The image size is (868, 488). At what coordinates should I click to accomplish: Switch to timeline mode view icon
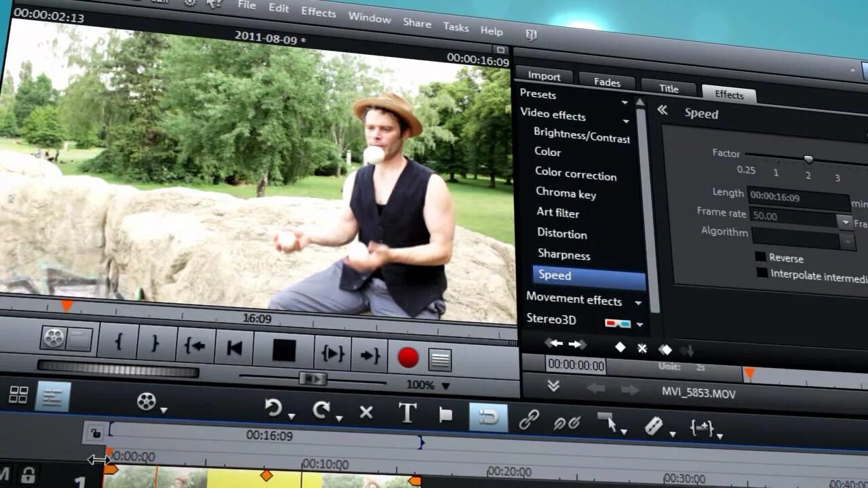(53, 397)
